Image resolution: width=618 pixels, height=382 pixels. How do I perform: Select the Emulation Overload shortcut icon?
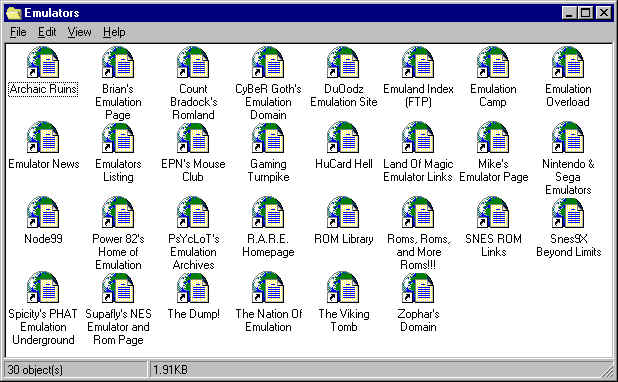coord(568,62)
